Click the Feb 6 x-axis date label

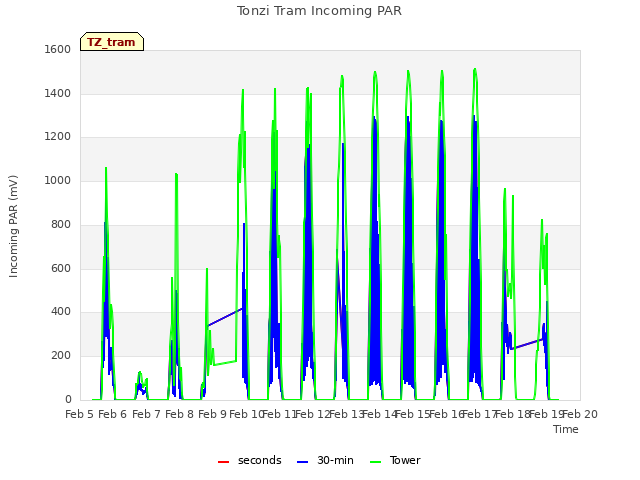[x=113, y=414]
